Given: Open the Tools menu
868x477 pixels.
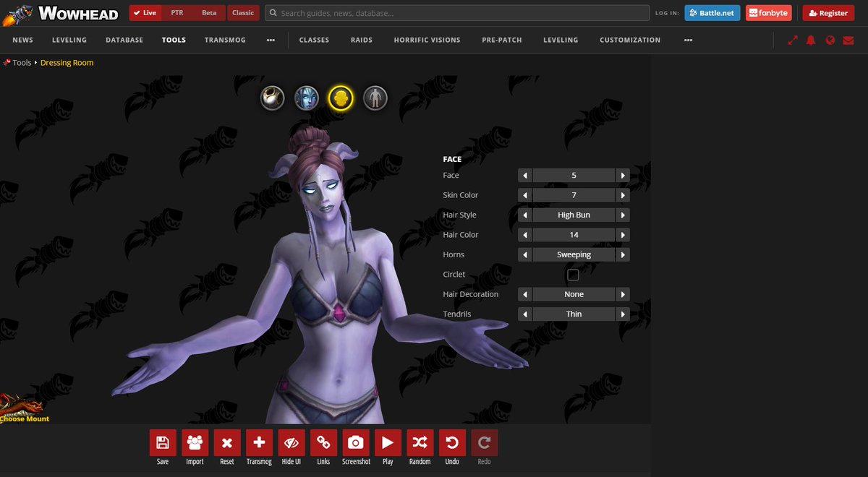Looking at the screenshot, I should pos(174,40).
